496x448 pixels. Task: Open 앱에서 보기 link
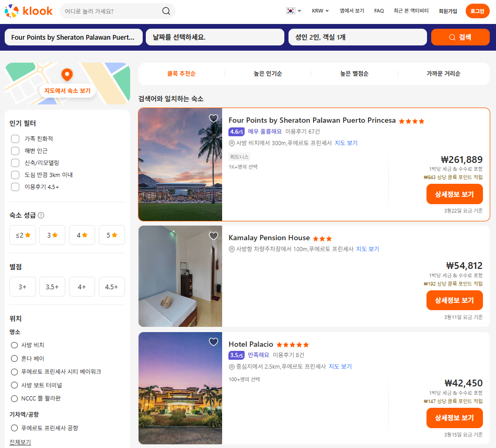click(352, 11)
